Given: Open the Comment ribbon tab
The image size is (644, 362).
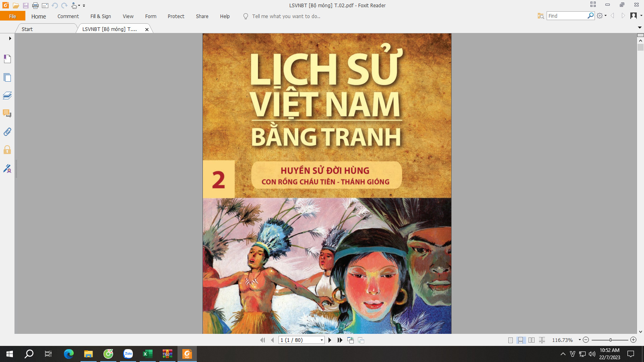Looking at the screenshot, I should point(68,16).
